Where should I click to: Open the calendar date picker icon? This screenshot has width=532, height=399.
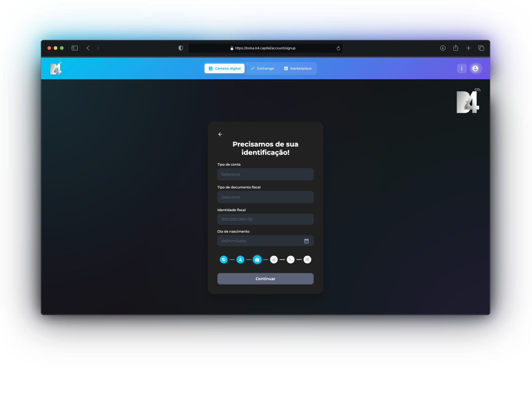306,241
